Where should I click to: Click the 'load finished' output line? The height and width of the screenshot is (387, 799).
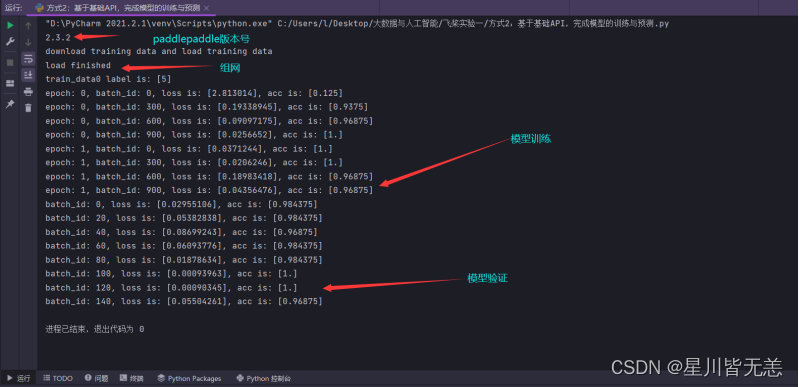[x=77, y=65]
